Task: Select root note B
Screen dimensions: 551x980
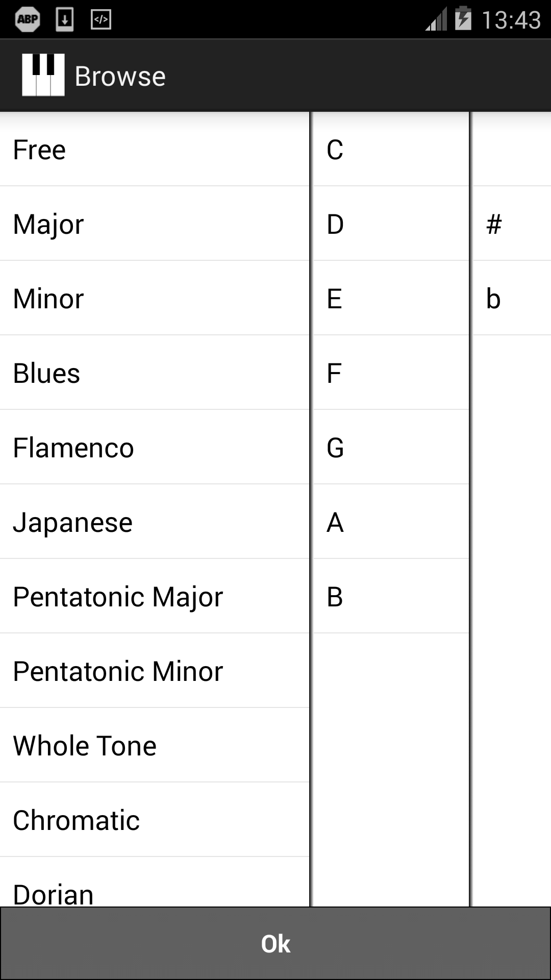Action: (x=390, y=597)
